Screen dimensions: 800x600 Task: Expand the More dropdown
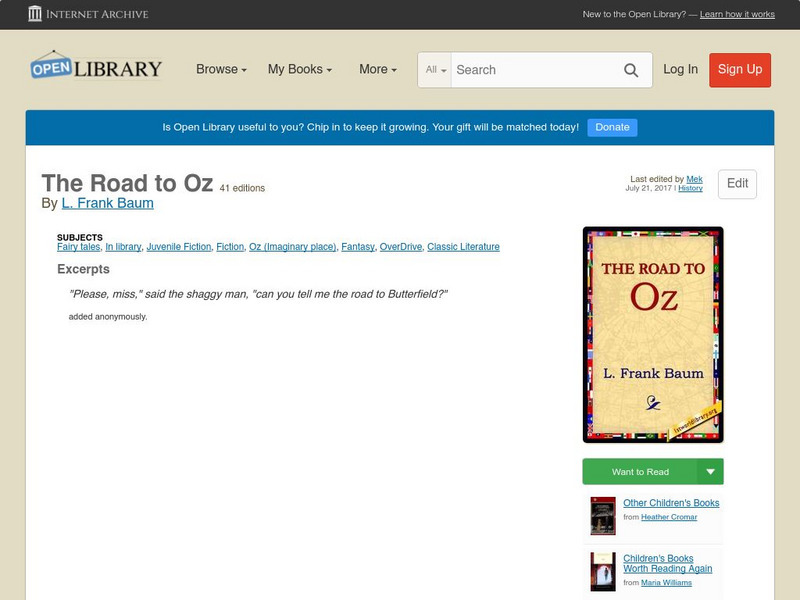(377, 69)
